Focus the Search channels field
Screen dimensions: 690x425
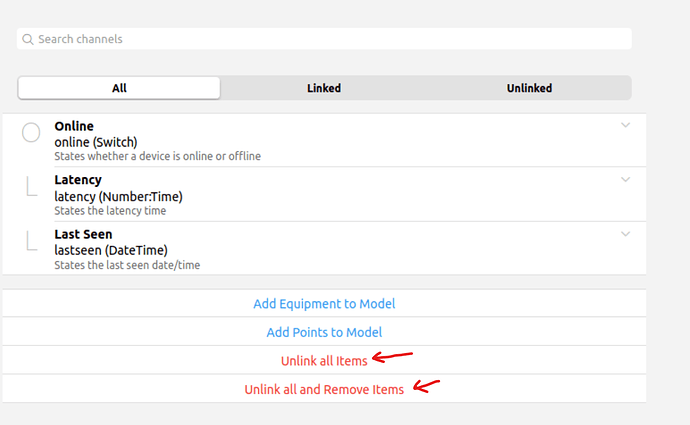pos(330,39)
